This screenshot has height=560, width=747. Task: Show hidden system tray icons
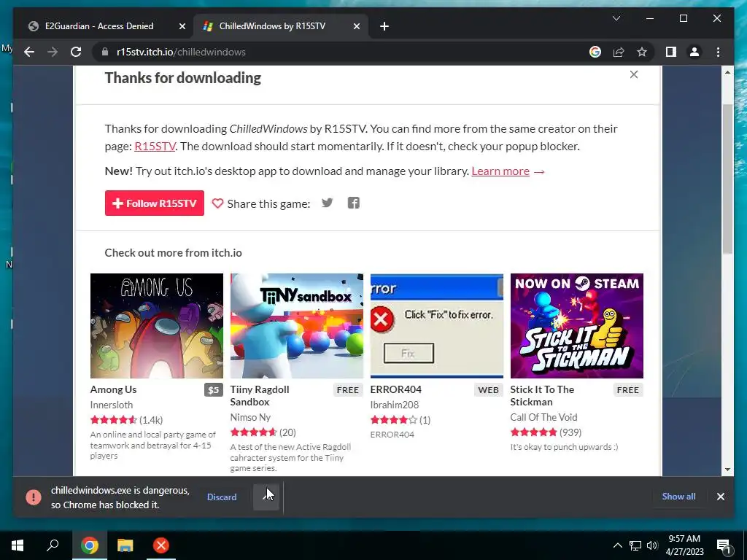617,545
